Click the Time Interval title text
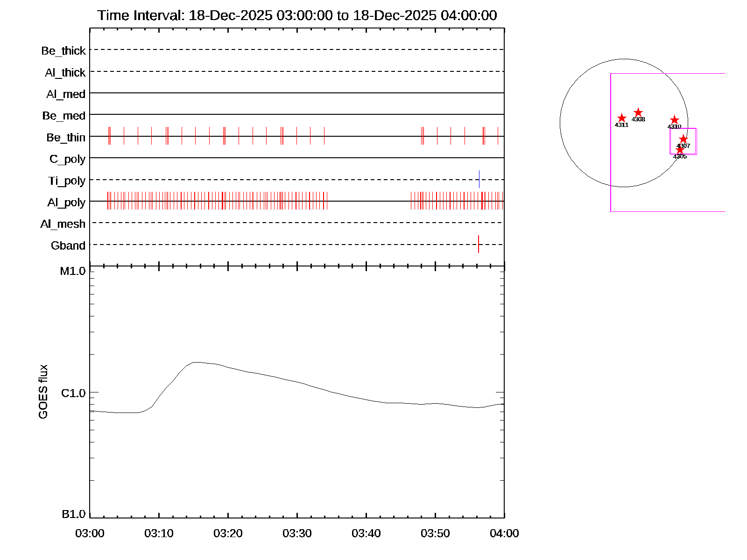Image resolution: width=747 pixels, height=560 pixels. point(297,15)
